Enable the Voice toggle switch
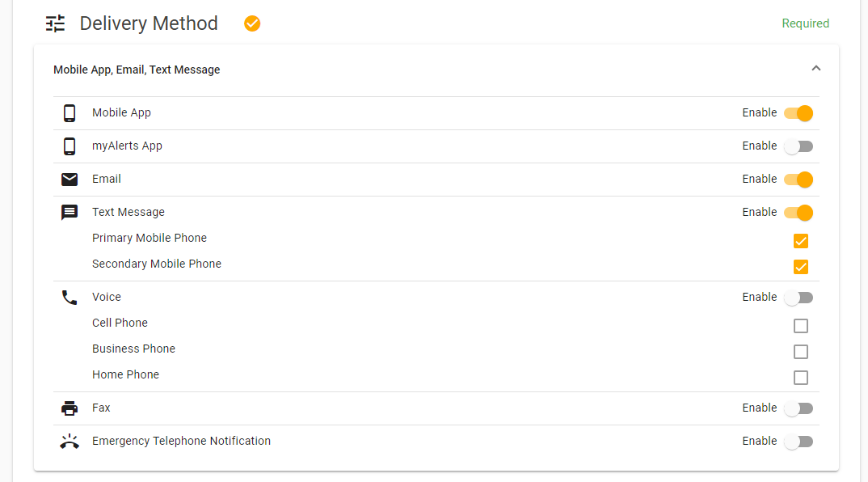Image resolution: width=868 pixels, height=482 pixels. [x=798, y=298]
